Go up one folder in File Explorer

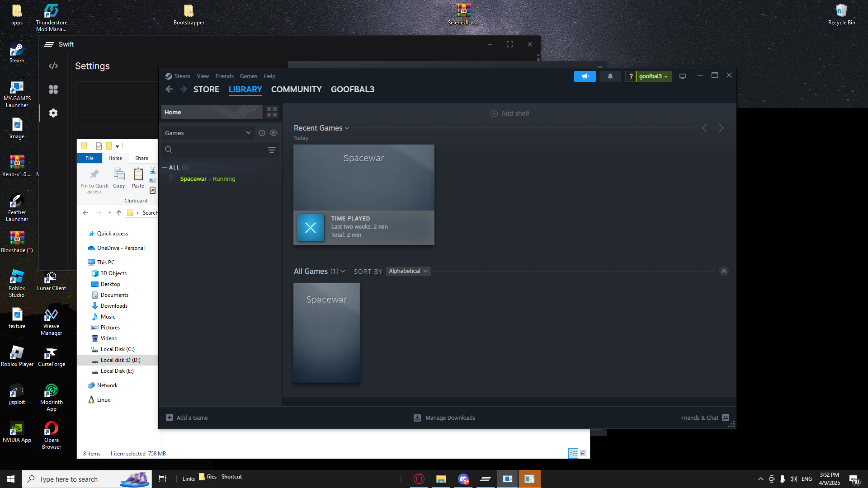coord(119,213)
